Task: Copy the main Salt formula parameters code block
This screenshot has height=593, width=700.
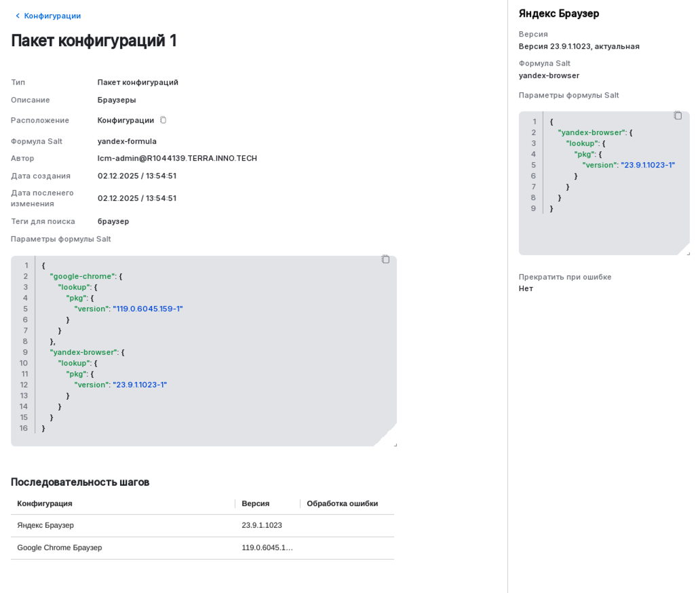Action: [385, 259]
